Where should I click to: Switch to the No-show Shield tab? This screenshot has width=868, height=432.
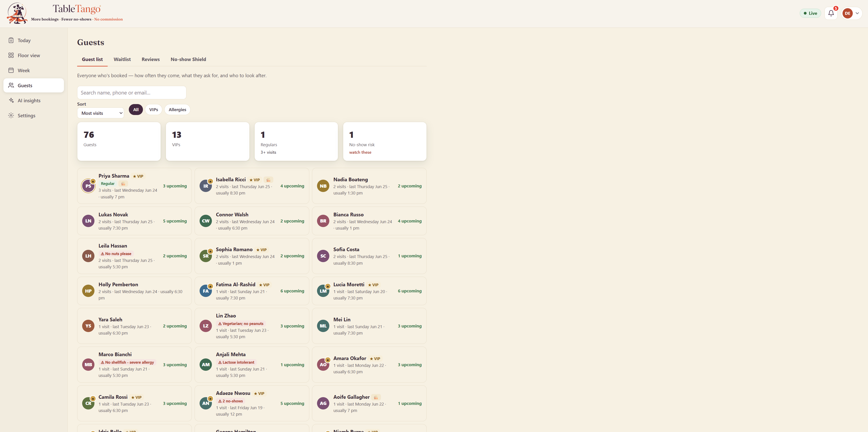coord(188,59)
